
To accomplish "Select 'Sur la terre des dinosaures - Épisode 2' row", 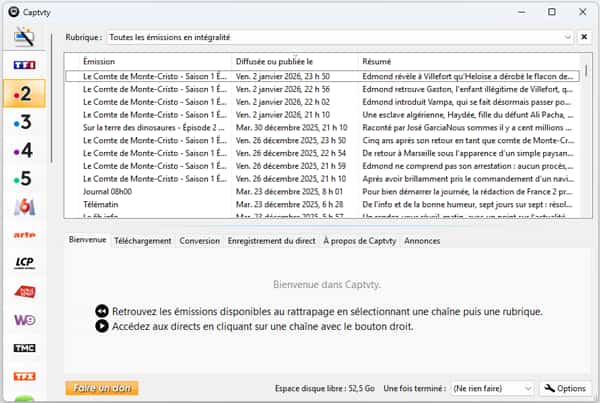I will click(322, 128).
